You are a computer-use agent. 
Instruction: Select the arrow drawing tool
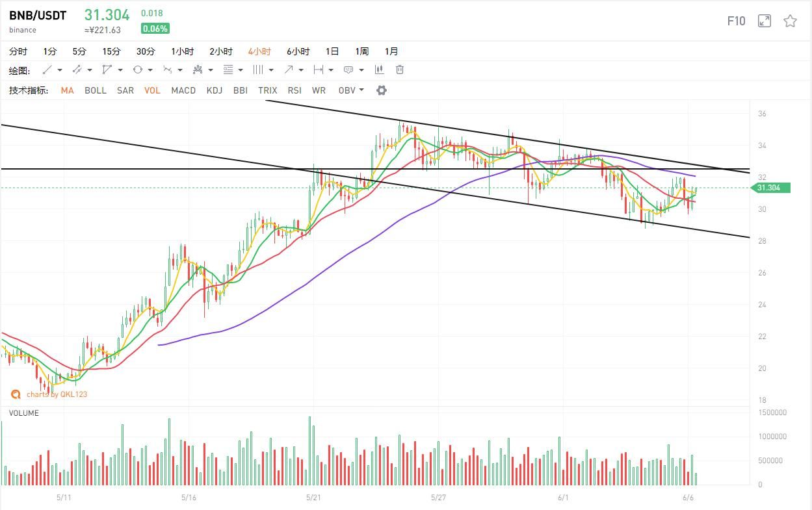click(289, 70)
